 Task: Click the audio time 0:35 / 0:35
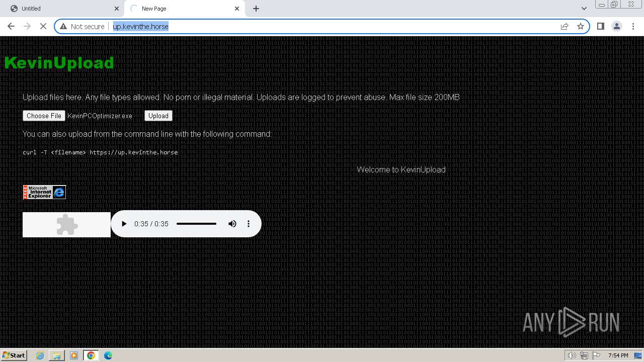(151, 224)
